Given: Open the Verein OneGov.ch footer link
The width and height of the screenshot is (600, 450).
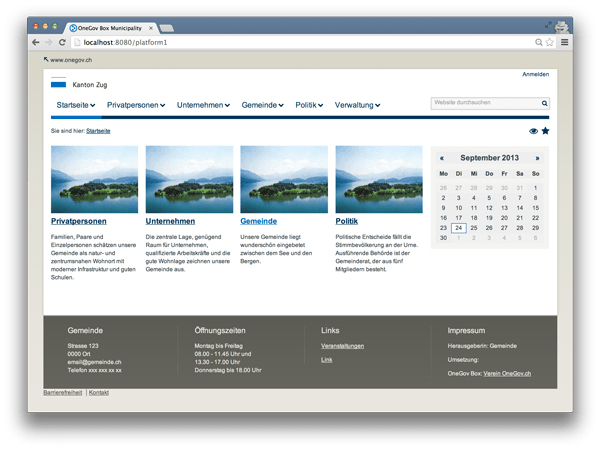Looking at the screenshot, I should [x=507, y=373].
